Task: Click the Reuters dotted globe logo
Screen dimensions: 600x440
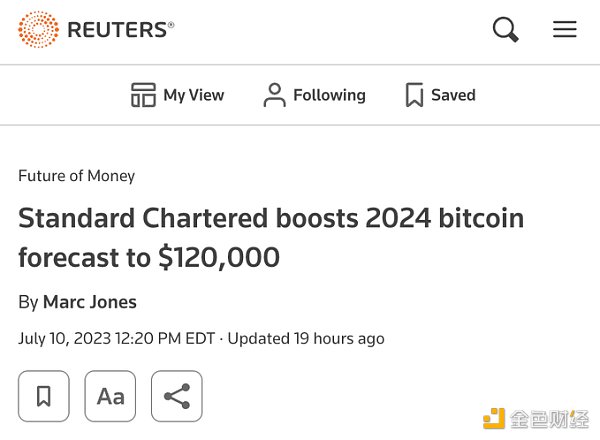Action: click(x=38, y=29)
